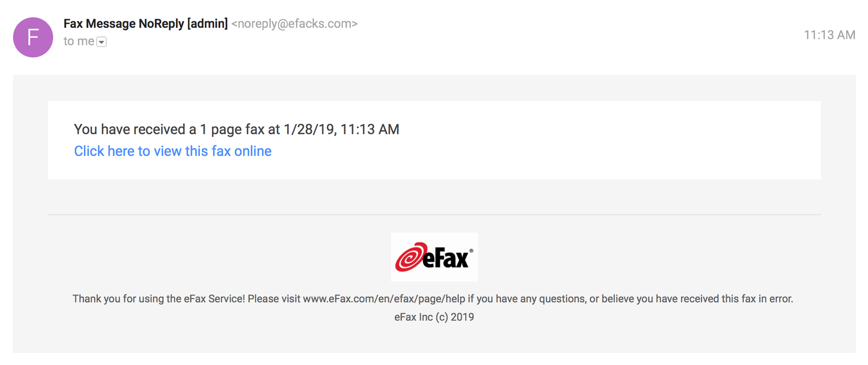Click the registered trademark symbol on the eFax logo
Screen dimensions: 868x365
pos(471,251)
